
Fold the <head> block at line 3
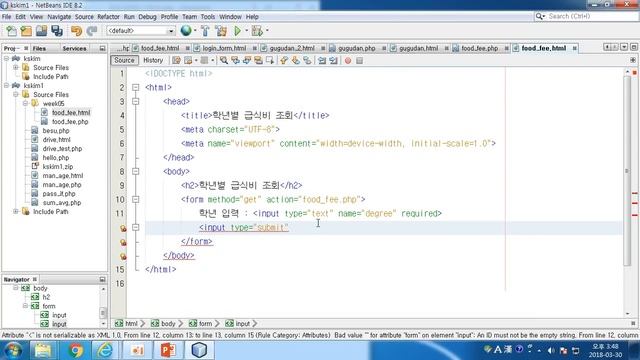click(x=136, y=101)
